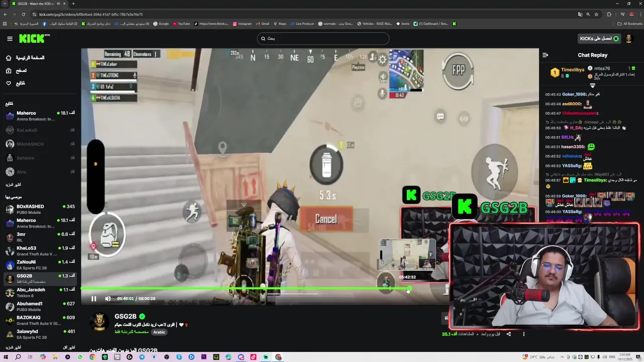644x362 pixels.
Task: Open the Browse sidebar link
Action: 16,70
